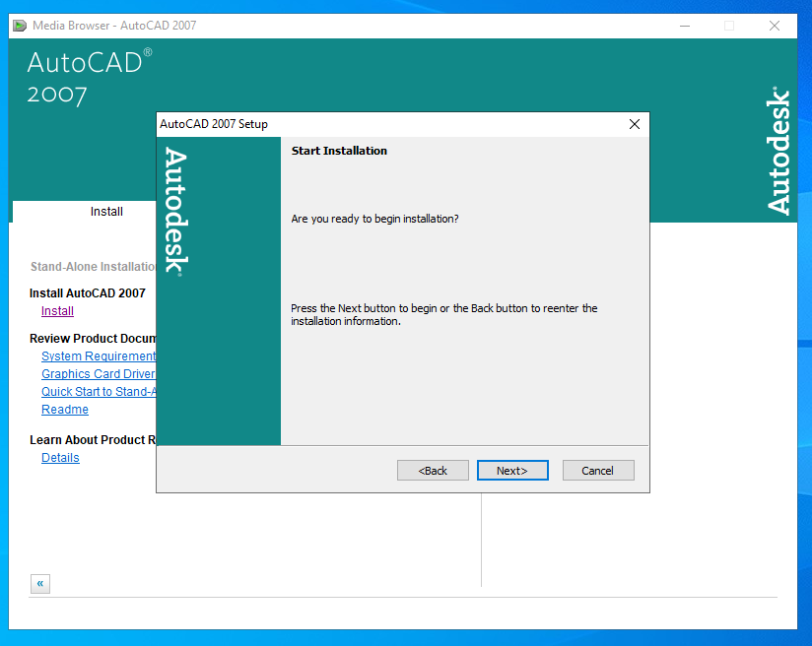Open the Readme document link
The image size is (812, 646).
[65, 410]
